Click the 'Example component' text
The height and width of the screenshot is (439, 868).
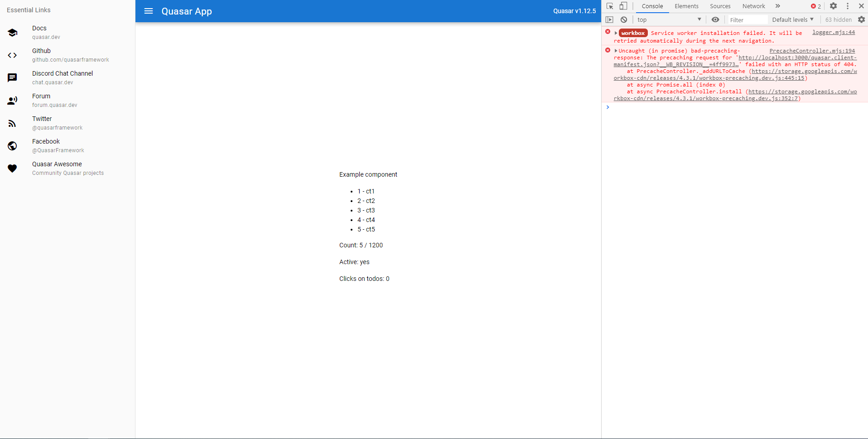pos(368,174)
